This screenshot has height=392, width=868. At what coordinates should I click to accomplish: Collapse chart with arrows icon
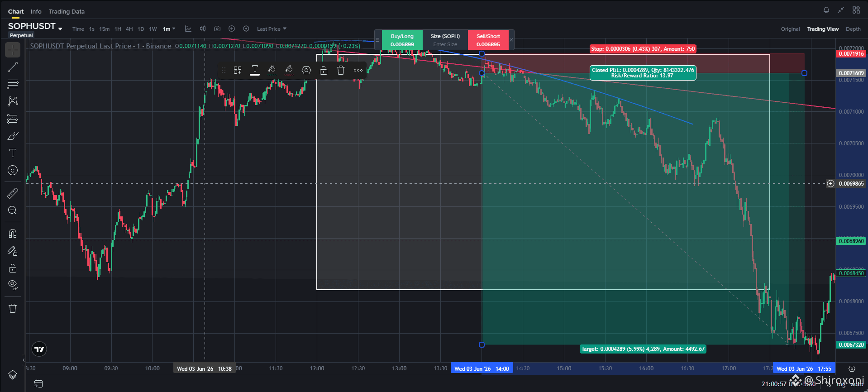841,10
